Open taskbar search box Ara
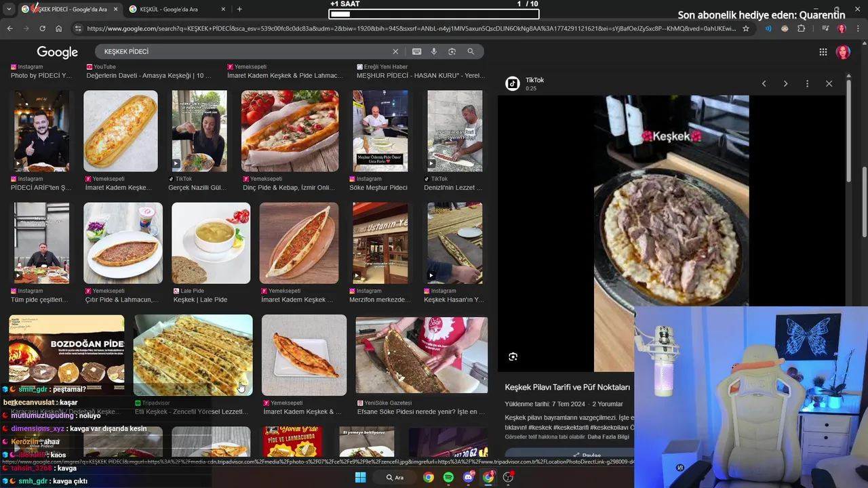The height and width of the screenshot is (488, 868). pos(395,477)
